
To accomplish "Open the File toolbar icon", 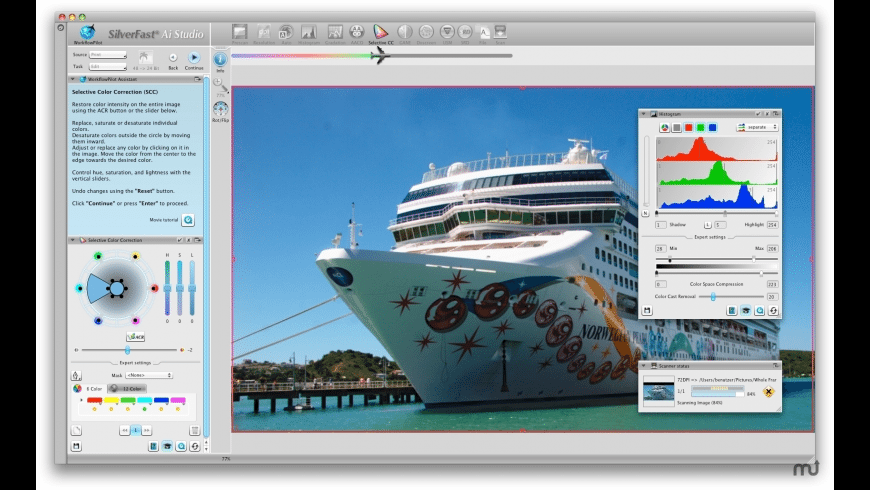I will pyautogui.click(x=483, y=32).
